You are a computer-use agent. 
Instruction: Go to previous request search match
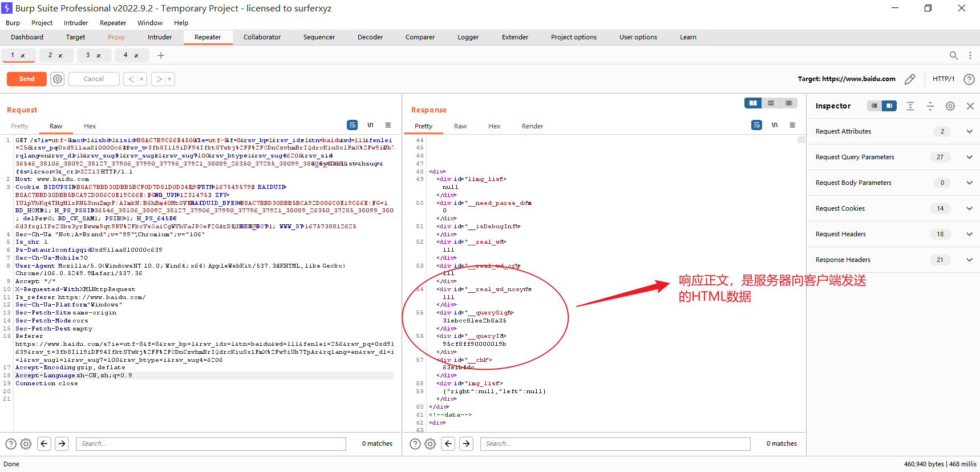click(44, 443)
